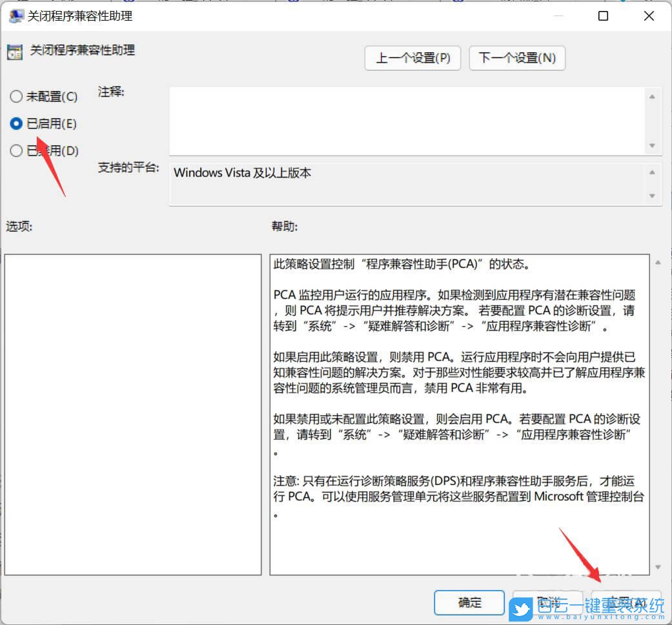
Task: Select the 已启用(E) radio button
Action: point(16,123)
